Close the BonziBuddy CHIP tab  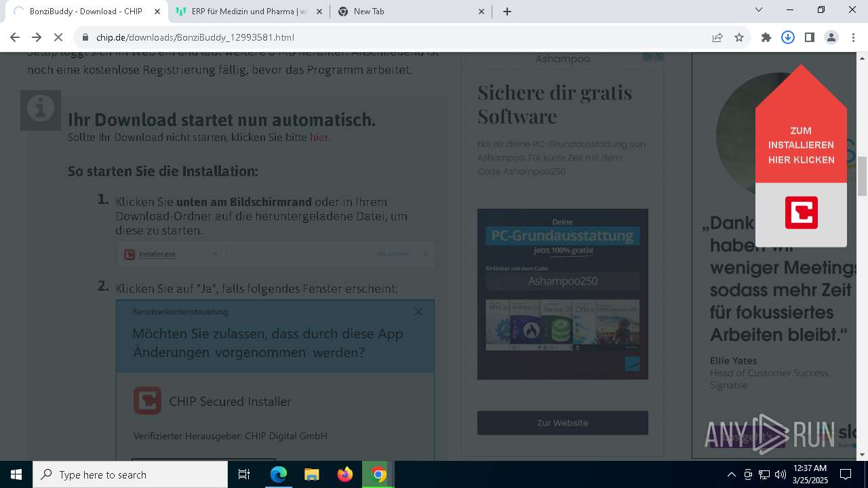[157, 11]
